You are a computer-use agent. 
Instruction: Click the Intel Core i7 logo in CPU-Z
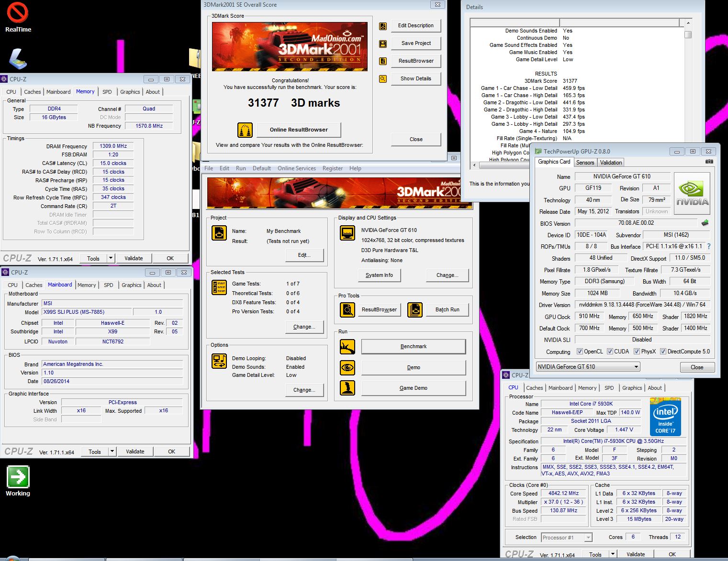point(665,417)
